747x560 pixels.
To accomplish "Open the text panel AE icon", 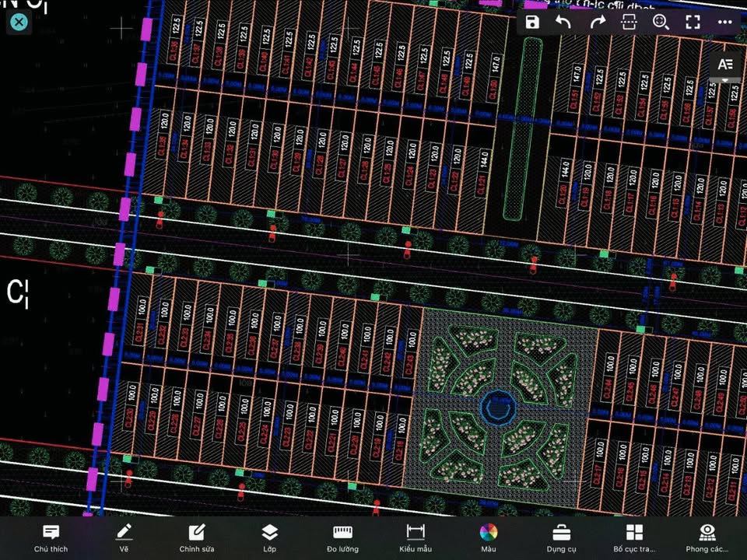I will [x=725, y=64].
